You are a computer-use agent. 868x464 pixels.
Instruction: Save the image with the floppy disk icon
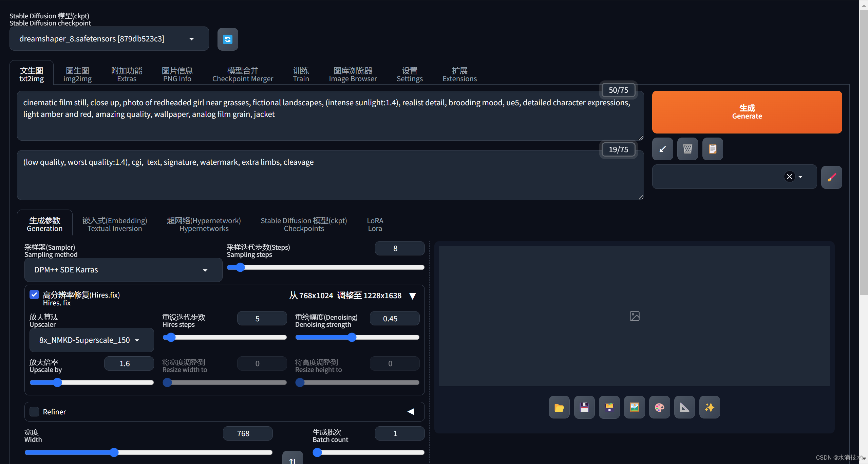(x=584, y=407)
